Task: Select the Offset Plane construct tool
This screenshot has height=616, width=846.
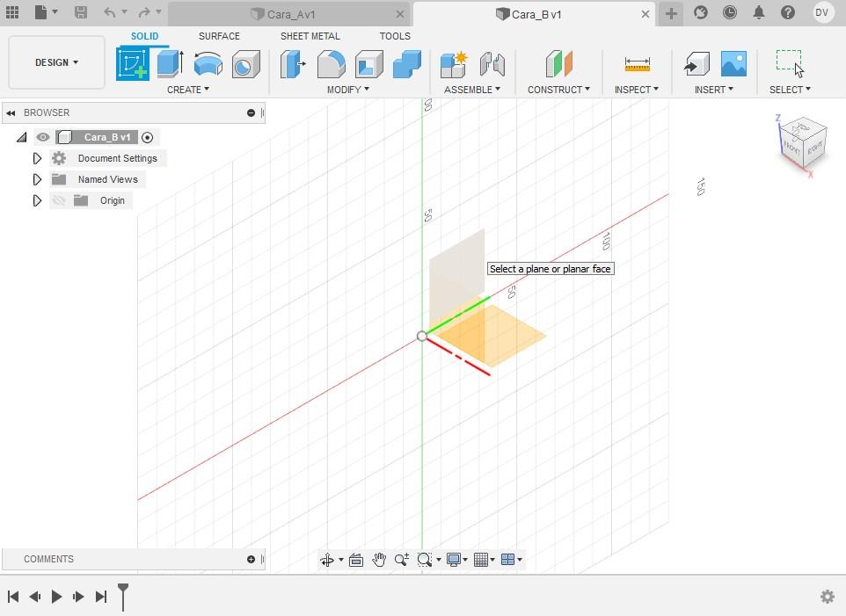Action: (558, 63)
